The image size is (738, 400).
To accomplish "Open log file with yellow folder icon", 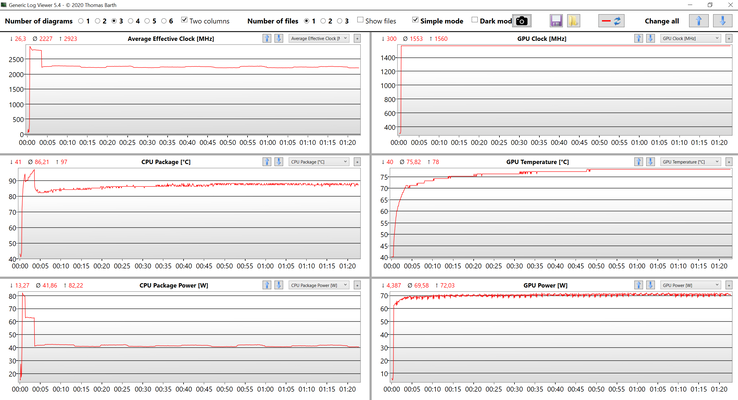I will pyautogui.click(x=574, y=20).
